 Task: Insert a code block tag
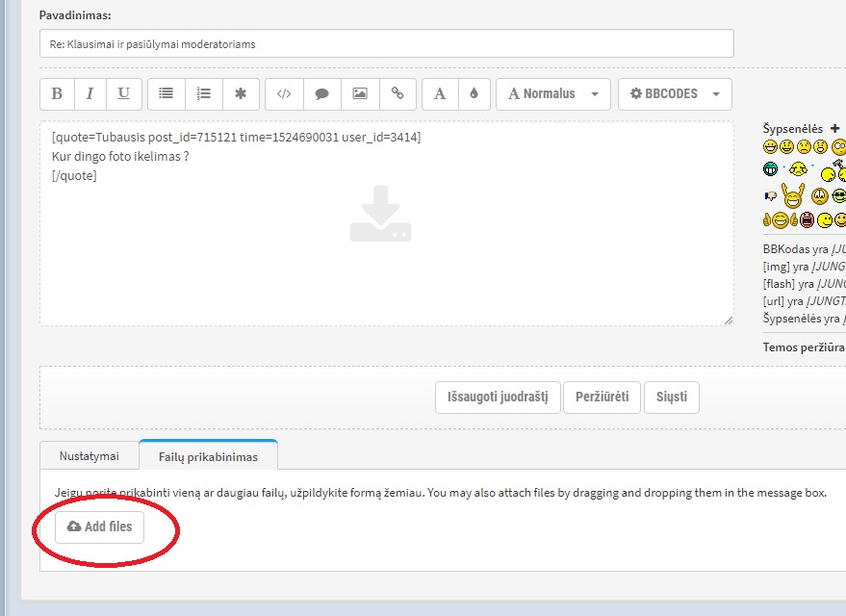pos(284,94)
